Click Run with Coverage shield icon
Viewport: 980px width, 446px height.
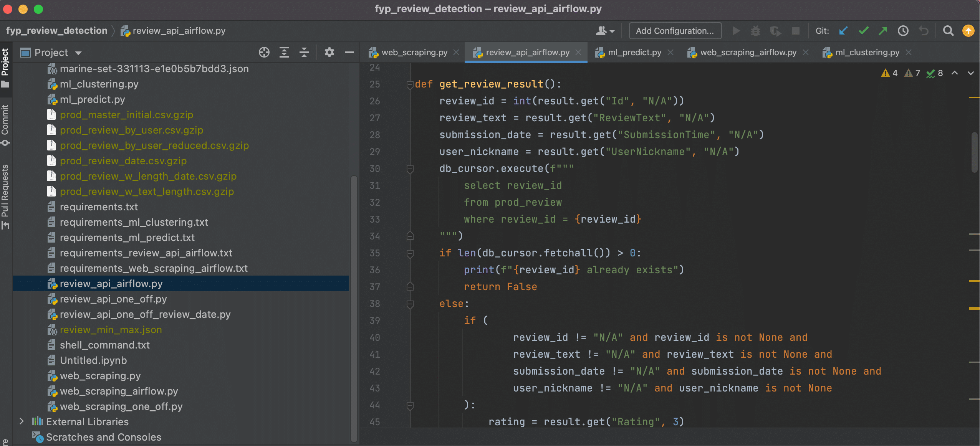(775, 31)
